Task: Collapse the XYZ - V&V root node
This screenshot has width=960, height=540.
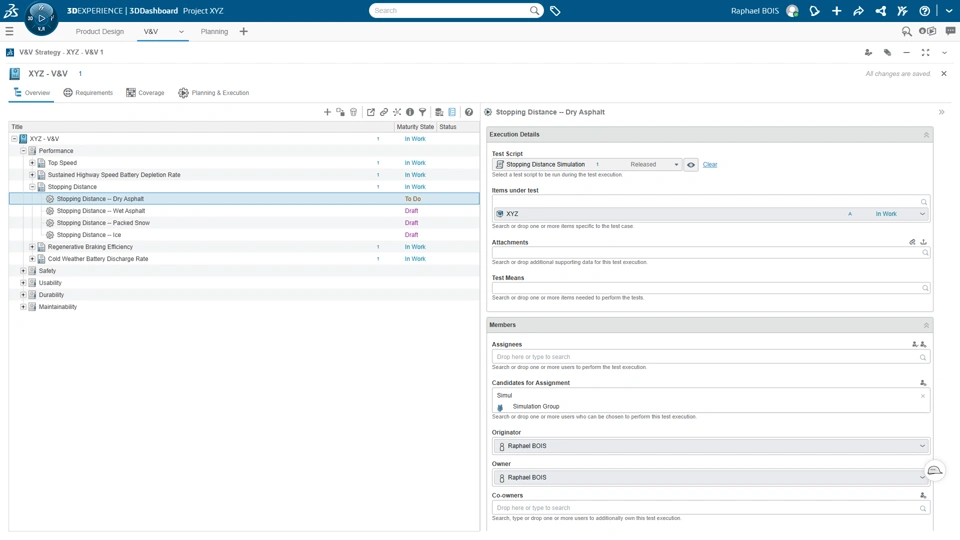Action: point(14,139)
